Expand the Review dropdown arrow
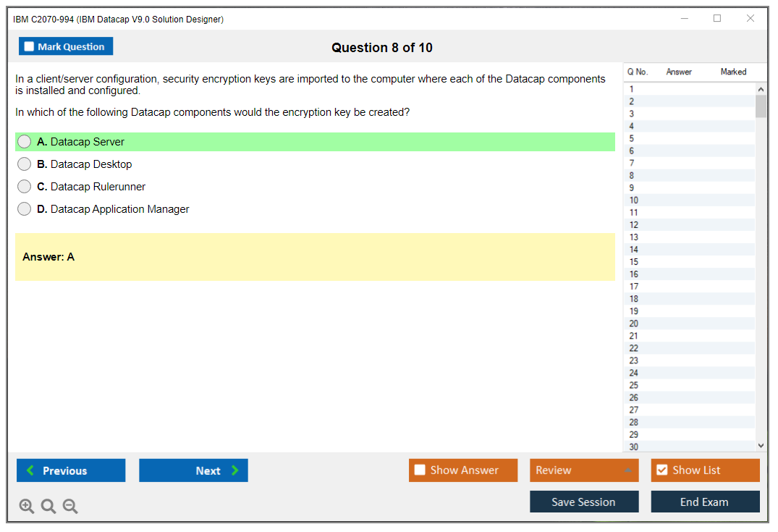The height and width of the screenshot is (532, 778). pos(628,470)
